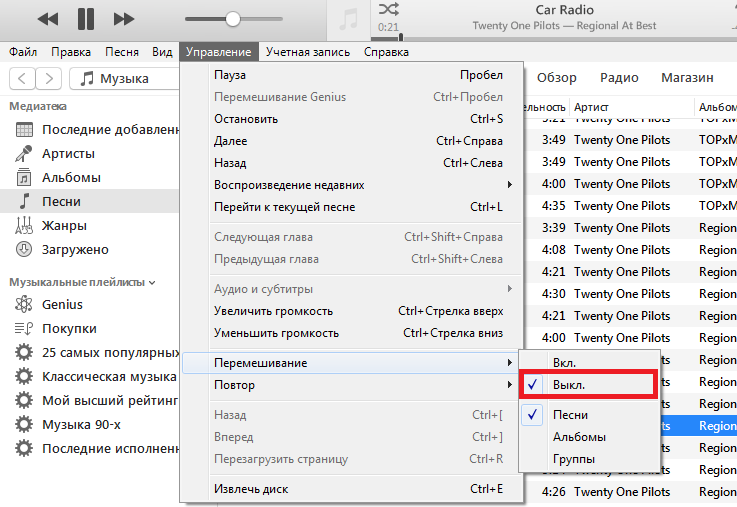Select shuffle by Песни
Image resolution: width=737 pixels, height=507 pixels.
click(x=589, y=415)
